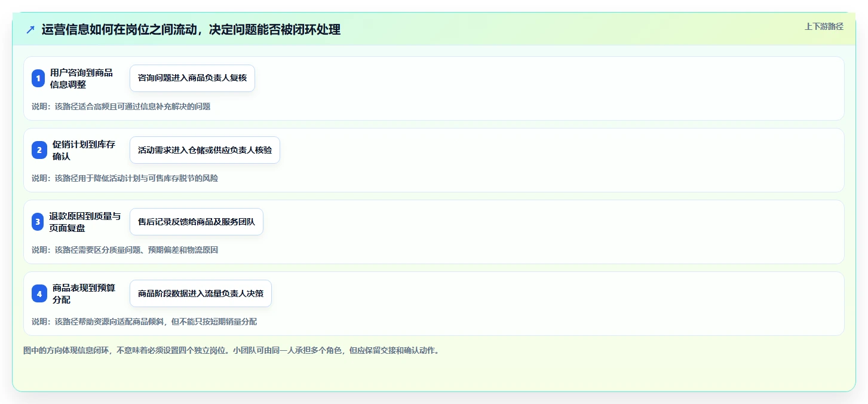Click the 上下游路径 label in header
This screenshot has width=868, height=404.
tap(824, 26)
